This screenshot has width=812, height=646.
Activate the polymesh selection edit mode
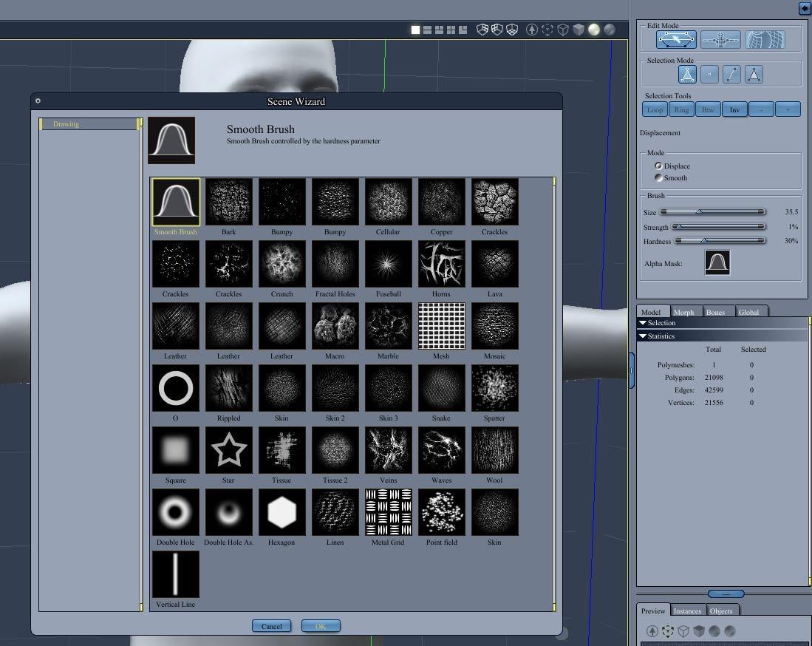676,39
